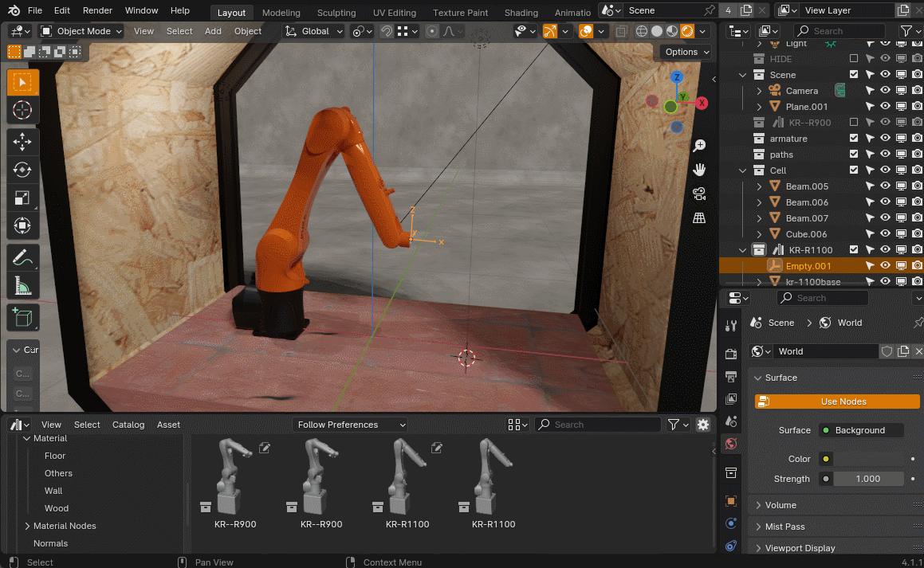Uncheck the Scene collection checkbox
The width and height of the screenshot is (924, 568).
click(854, 75)
